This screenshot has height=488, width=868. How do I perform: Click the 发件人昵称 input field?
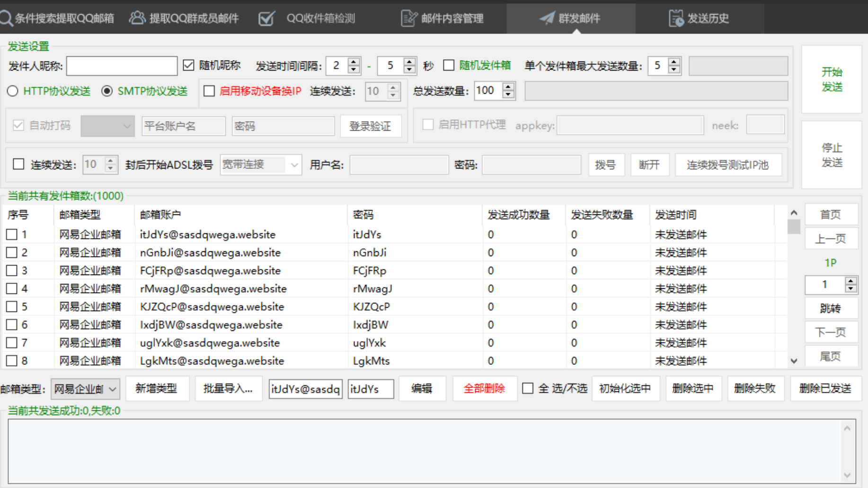point(122,66)
